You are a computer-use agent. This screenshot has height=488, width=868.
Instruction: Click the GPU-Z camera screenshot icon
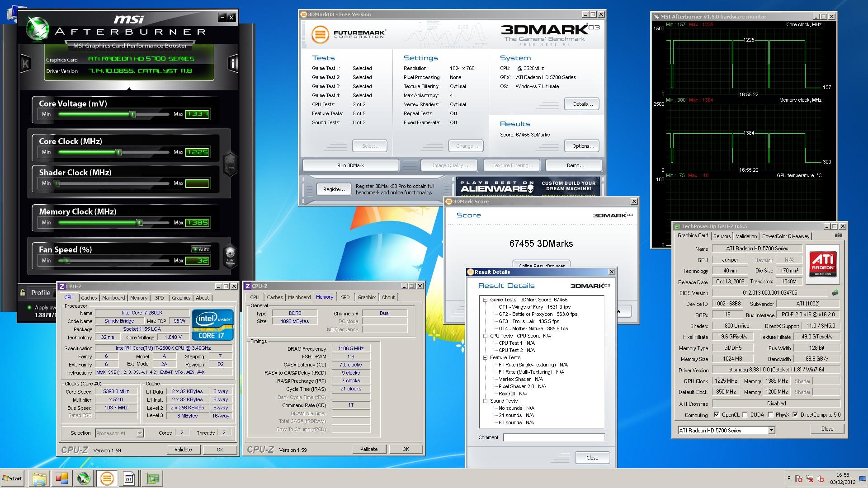point(838,235)
